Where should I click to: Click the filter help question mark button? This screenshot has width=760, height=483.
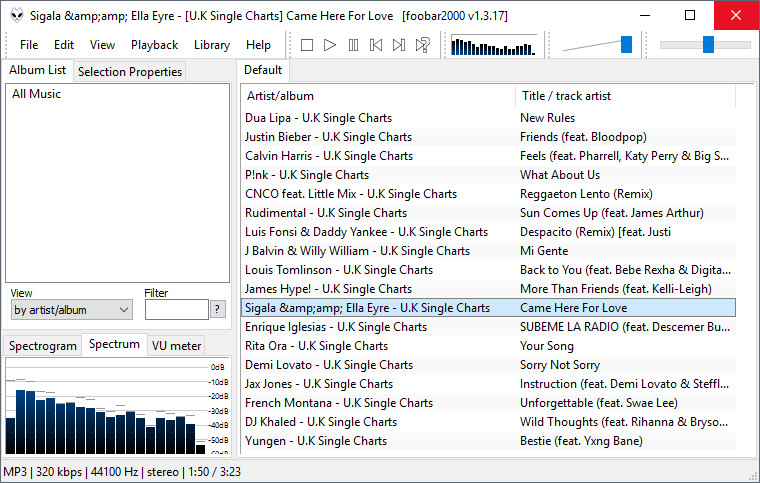click(218, 310)
